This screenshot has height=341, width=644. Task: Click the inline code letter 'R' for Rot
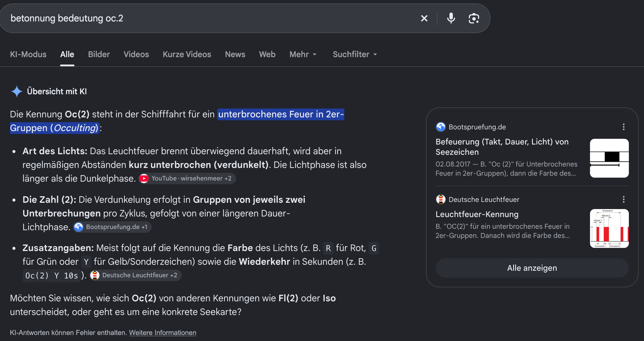pos(328,248)
